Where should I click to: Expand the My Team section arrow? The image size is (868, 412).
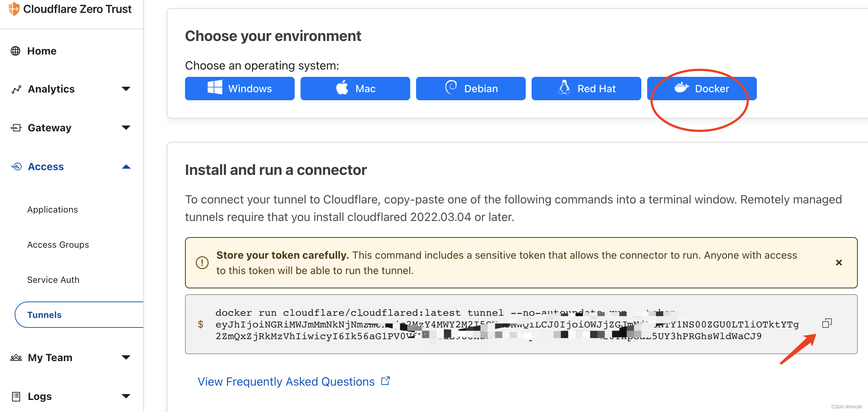point(126,357)
